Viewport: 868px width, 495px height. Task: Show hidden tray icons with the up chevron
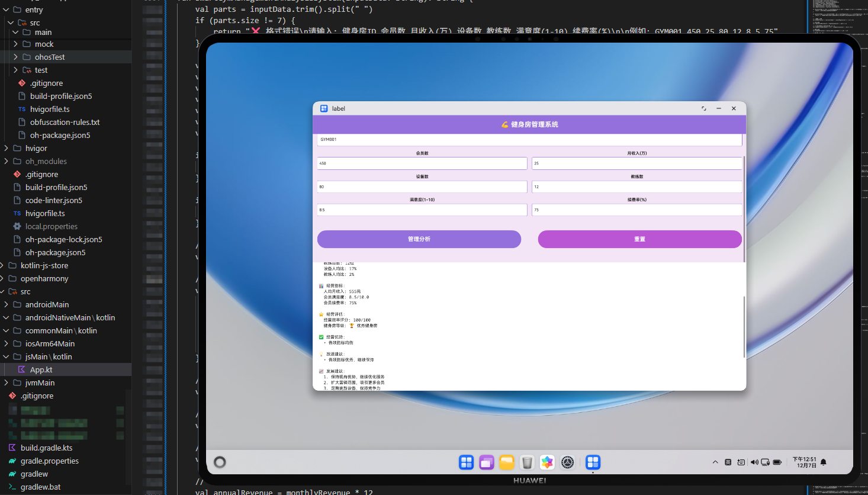(715, 462)
